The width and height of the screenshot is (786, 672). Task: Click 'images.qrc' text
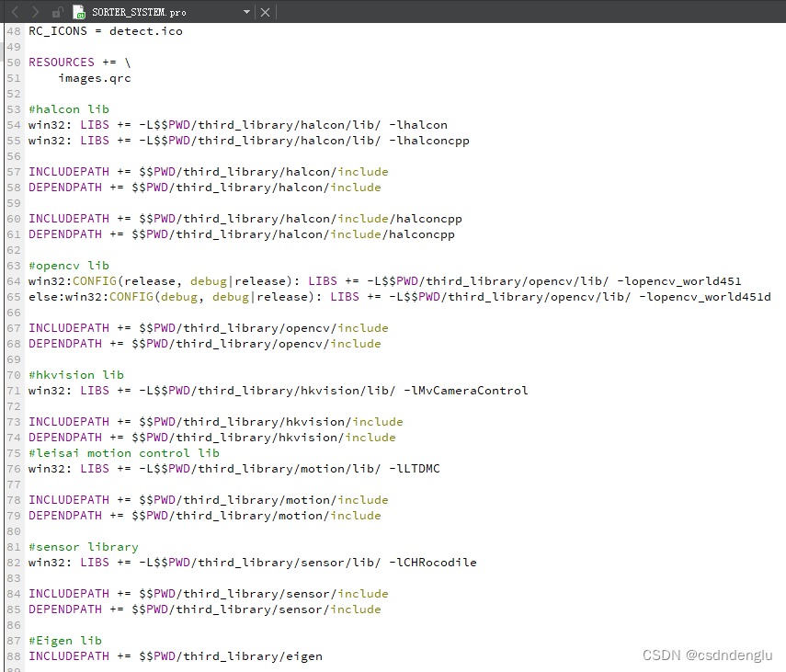click(95, 78)
